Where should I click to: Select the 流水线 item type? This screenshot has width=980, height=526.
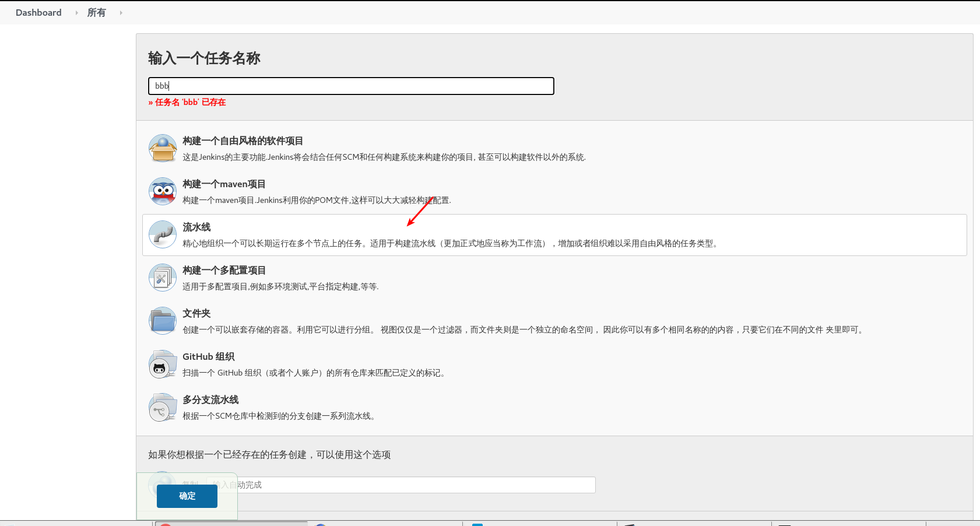196,227
